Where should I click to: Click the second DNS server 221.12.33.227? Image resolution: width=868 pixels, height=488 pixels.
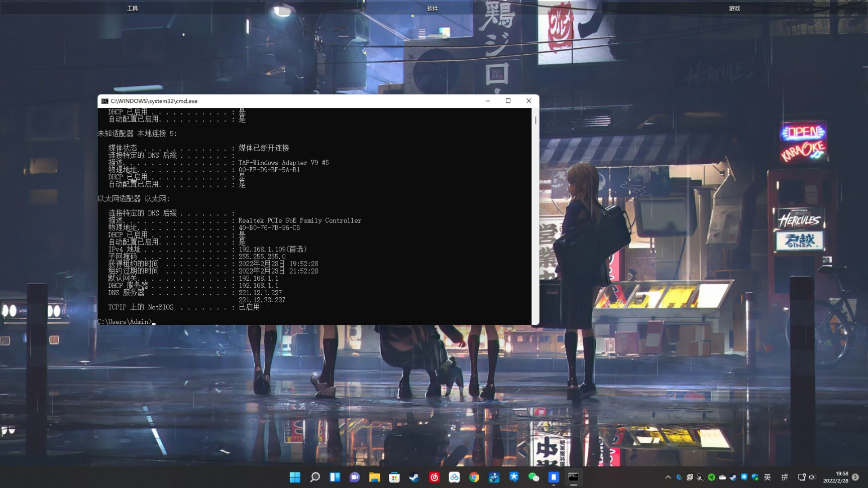click(262, 300)
